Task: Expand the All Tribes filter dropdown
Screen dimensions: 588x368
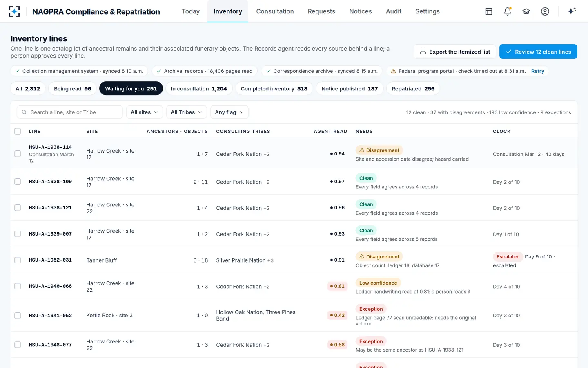Action: tap(186, 112)
